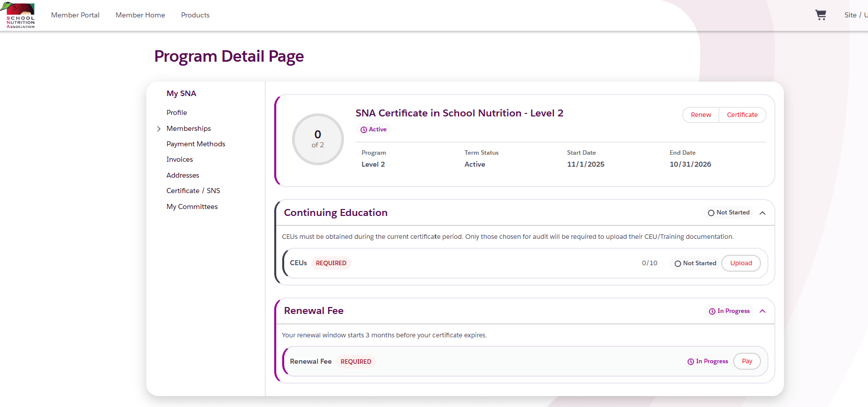Click the 0 of 2 progress circle
Screen dimensions: 868x407
(318, 139)
